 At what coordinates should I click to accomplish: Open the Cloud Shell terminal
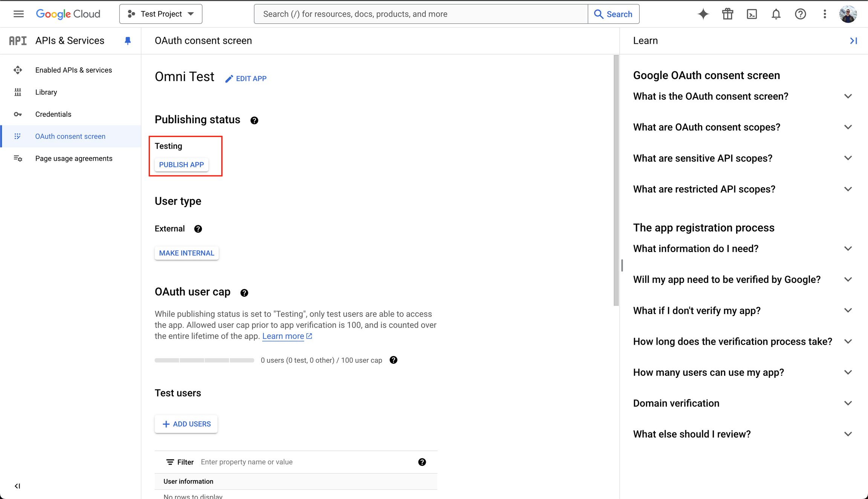(x=752, y=14)
